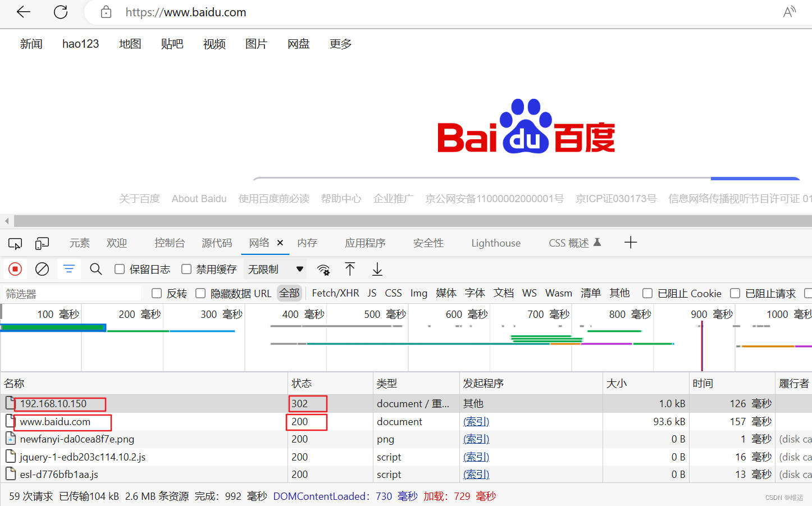This screenshot has width=812, height=506.
Task: Add a new DevTools tab with plus icon
Action: tap(631, 243)
